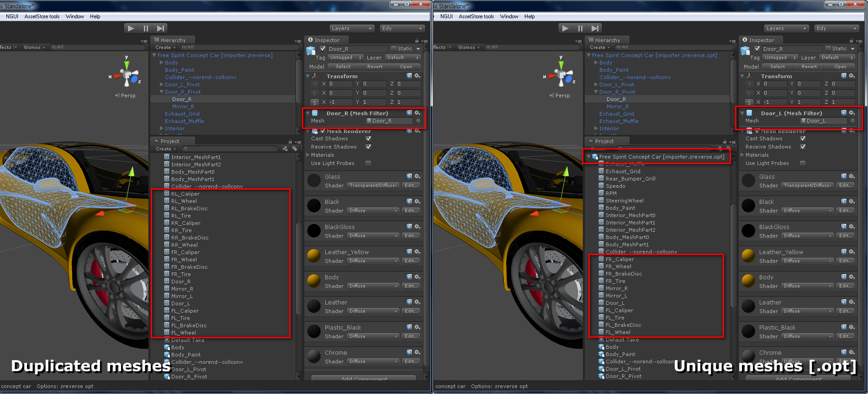Click blue Z axis cone of right scene gizmo
This screenshot has height=394, width=868.
click(x=568, y=80)
